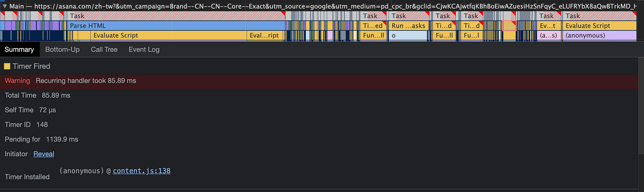The height and width of the screenshot is (192, 644).
Task: Click the red-outlined selected event block
Action: coord(509,26)
